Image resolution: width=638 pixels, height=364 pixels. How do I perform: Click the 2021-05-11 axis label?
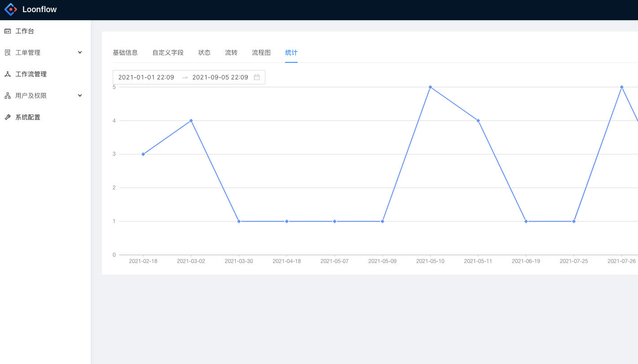(478, 261)
